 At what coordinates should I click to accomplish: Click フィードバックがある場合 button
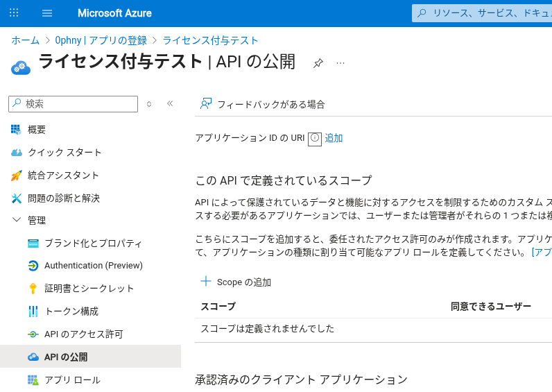(262, 104)
